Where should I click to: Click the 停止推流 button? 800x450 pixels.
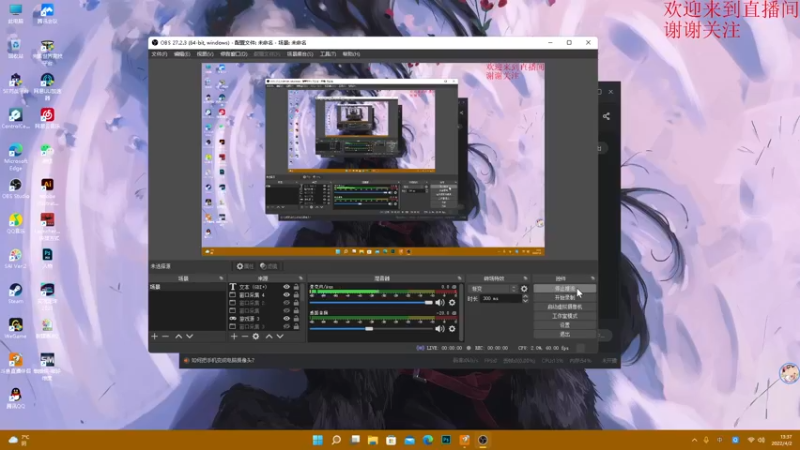click(x=564, y=288)
